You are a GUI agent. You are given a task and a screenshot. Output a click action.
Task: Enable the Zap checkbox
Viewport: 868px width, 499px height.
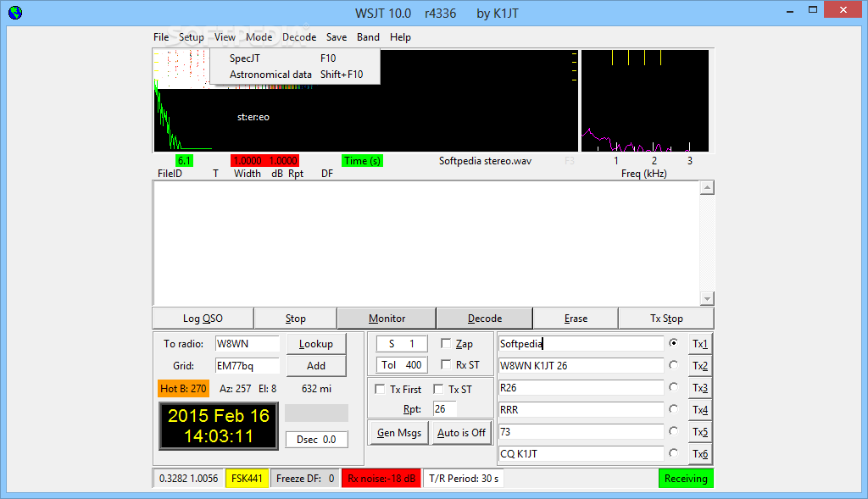click(446, 344)
